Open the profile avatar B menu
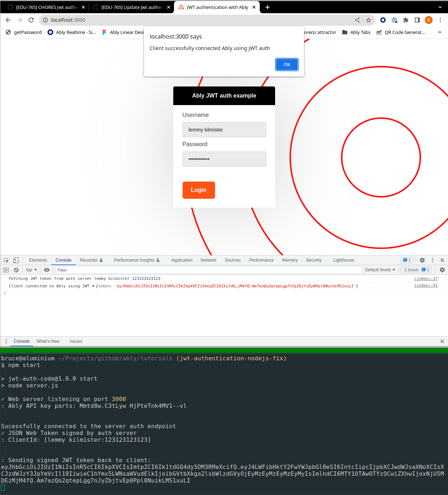The image size is (448, 495). point(429,20)
